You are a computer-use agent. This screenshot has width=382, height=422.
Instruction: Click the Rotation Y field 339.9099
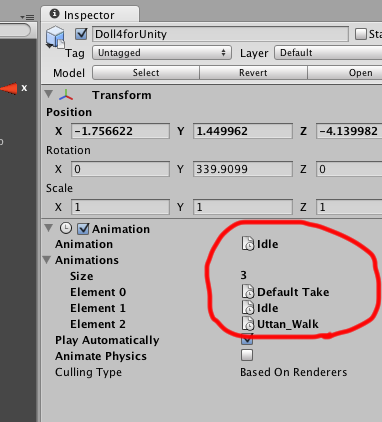point(243,169)
